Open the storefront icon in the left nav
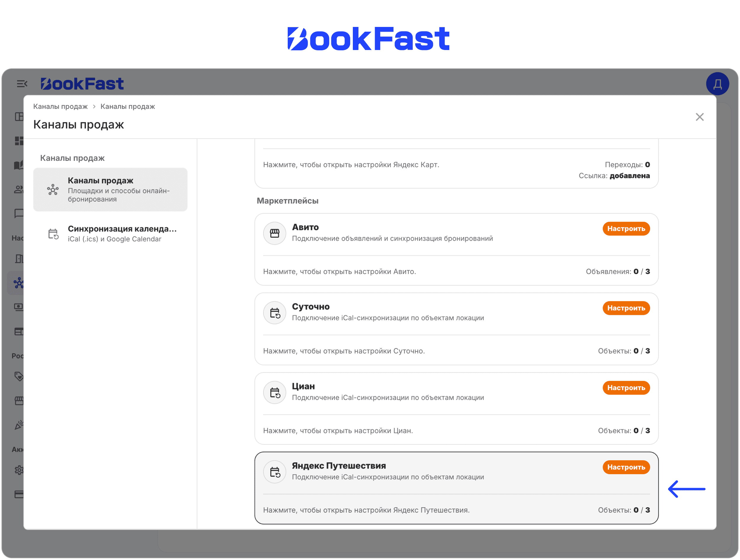Image resolution: width=740 pixels, height=560 pixels. coord(19,400)
